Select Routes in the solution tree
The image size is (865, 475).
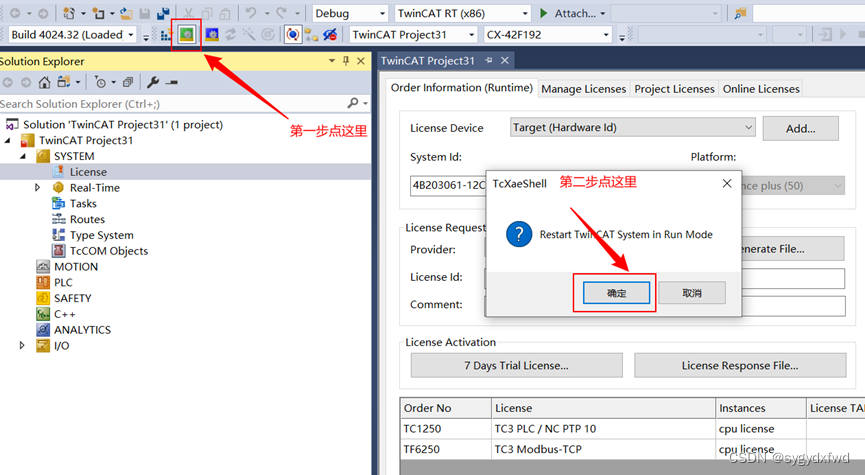pos(87,219)
